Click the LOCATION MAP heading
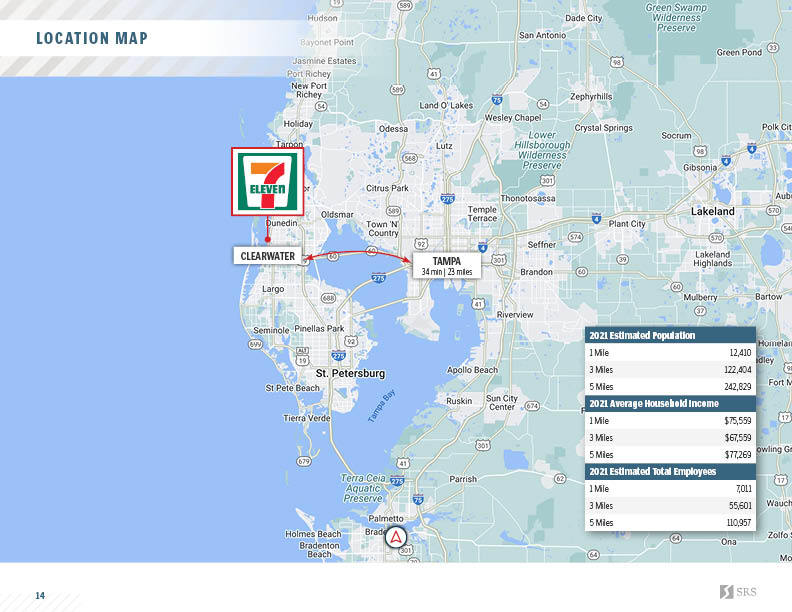The image size is (792, 612). coord(92,38)
